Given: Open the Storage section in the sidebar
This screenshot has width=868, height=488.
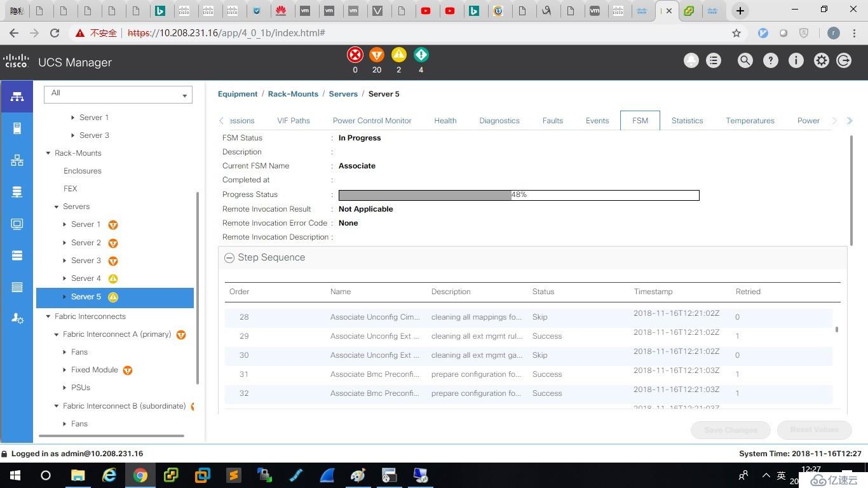Looking at the screenshot, I should pos(17,255).
